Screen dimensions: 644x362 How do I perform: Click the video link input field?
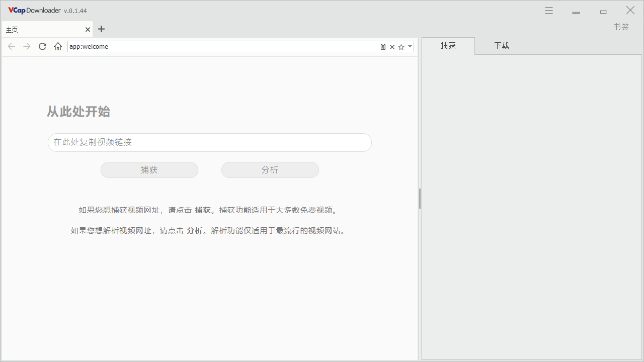[x=209, y=142]
